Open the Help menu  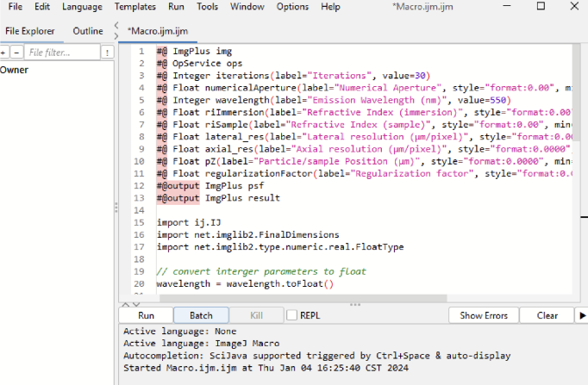click(x=330, y=7)
